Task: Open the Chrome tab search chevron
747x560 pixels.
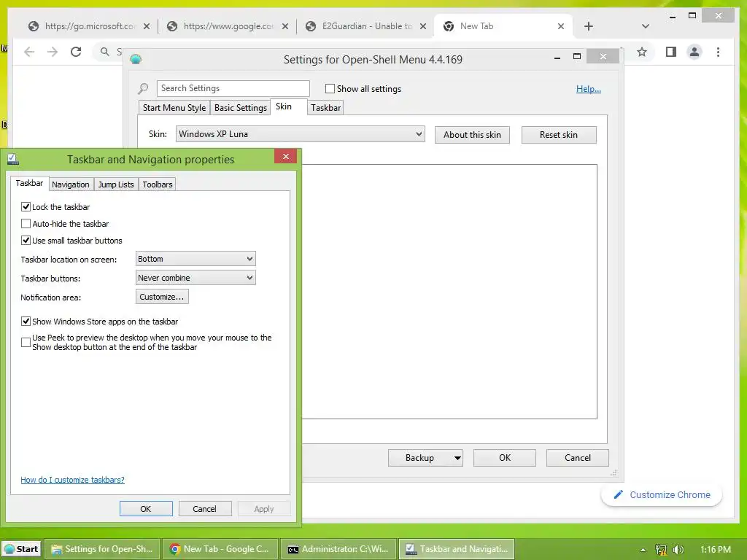Action: 645,26
